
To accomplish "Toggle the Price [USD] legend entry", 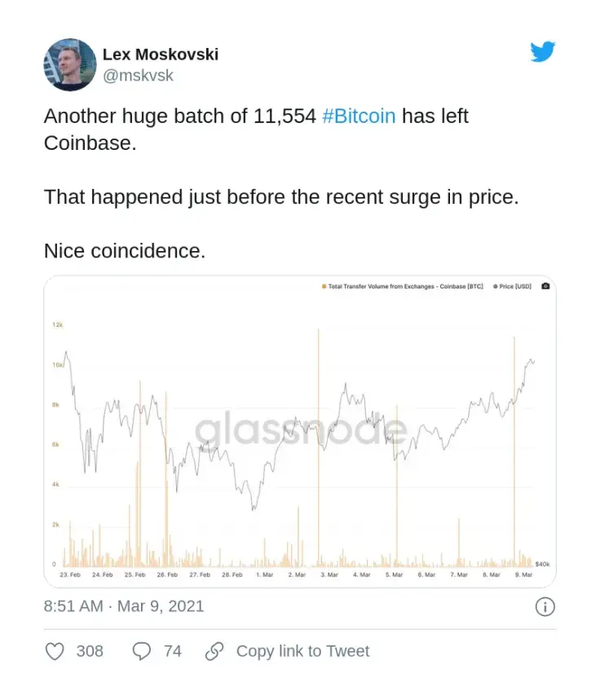I will click(x=514, y=287).
